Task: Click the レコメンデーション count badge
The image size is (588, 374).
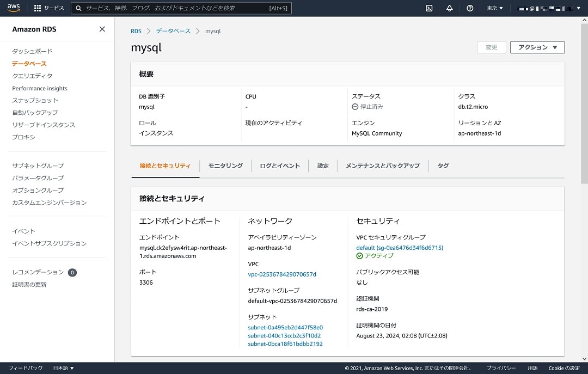Action: (72, 272)
